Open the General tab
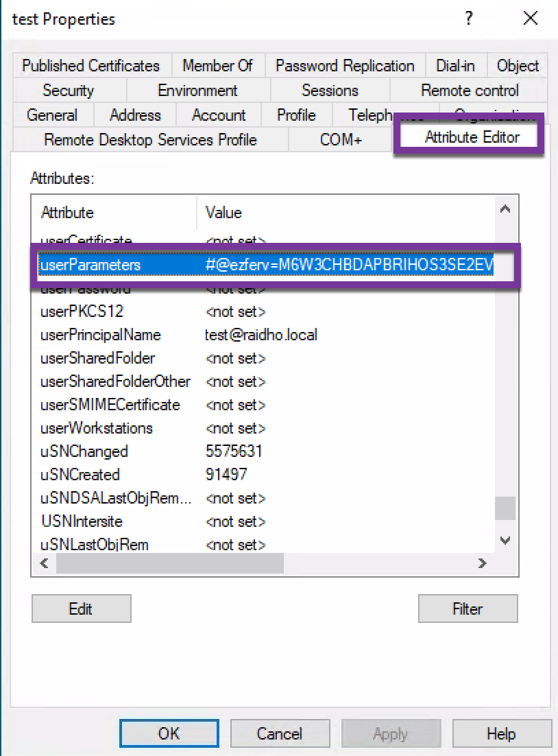 click(51, 115)
